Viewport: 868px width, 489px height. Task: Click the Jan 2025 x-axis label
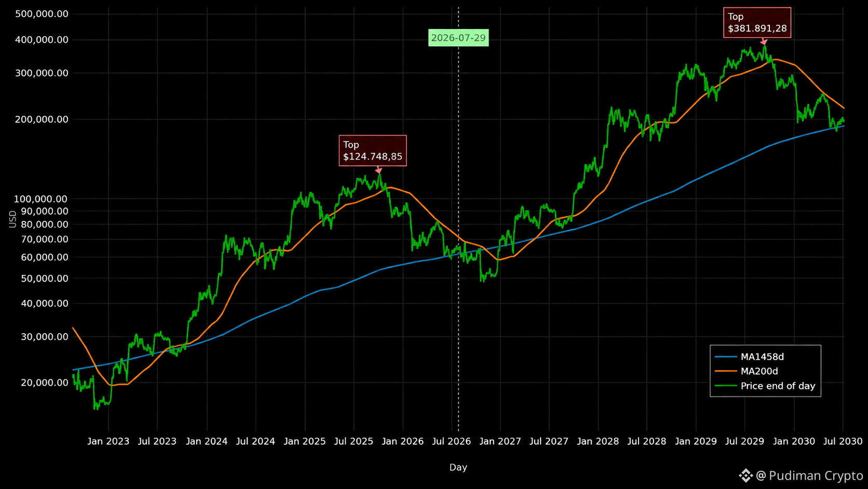305,441
